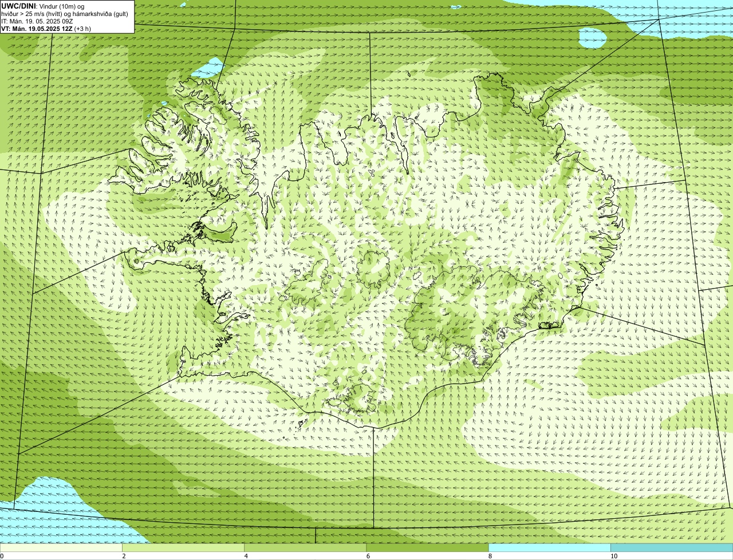Click the scale label '10'
This screenshot has width=733, height=560.
[614, 556]
